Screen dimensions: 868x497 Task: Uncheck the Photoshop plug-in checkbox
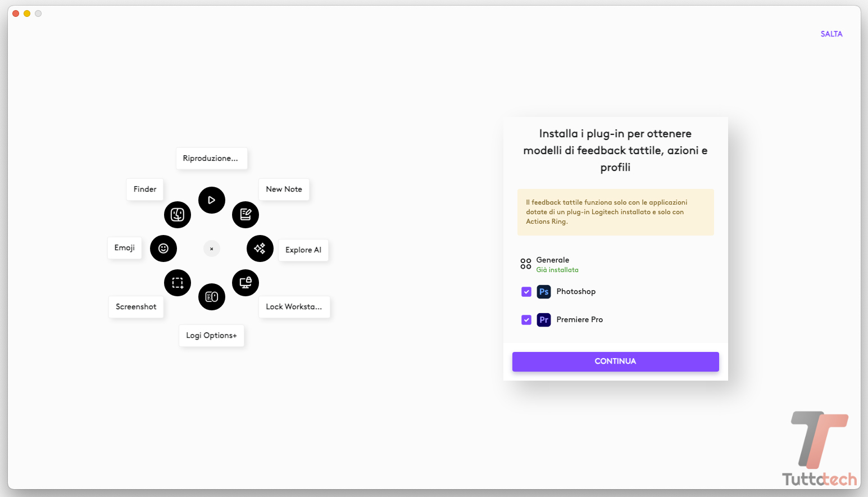pyautogui.click(x=526, y=292)
